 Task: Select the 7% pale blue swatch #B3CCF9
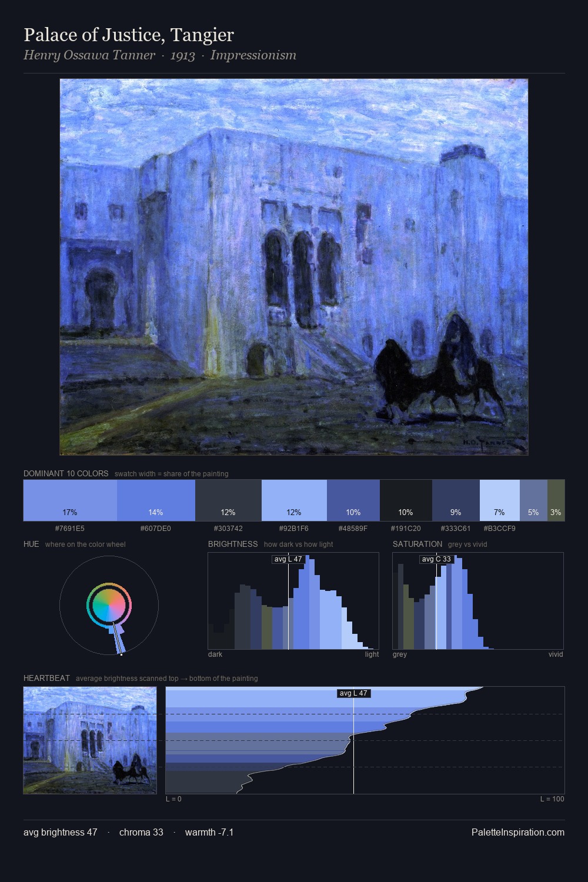point(499,500)
